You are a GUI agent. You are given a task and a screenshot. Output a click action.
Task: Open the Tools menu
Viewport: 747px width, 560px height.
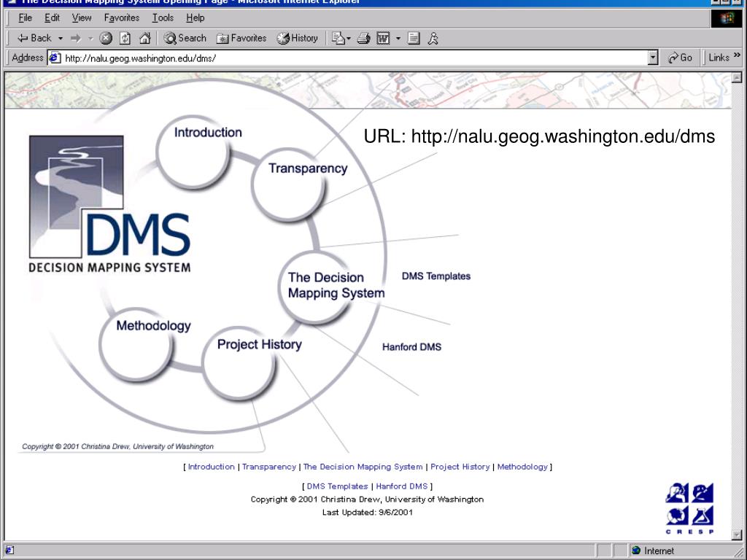163,18
